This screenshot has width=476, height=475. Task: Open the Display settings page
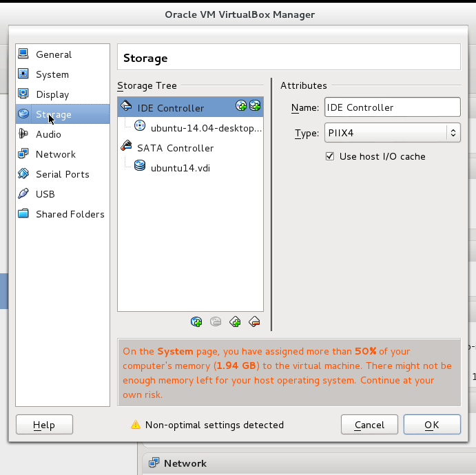point(63,94)
